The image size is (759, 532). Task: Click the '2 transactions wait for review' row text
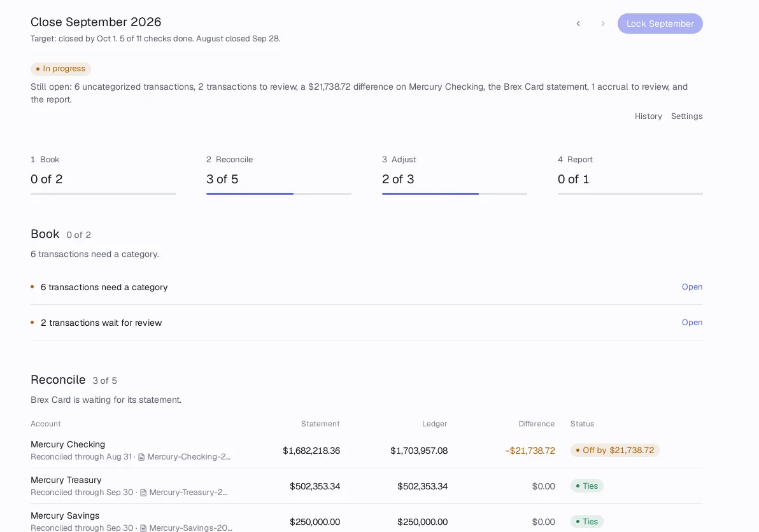pyautogui.click(x=101, y=323)
